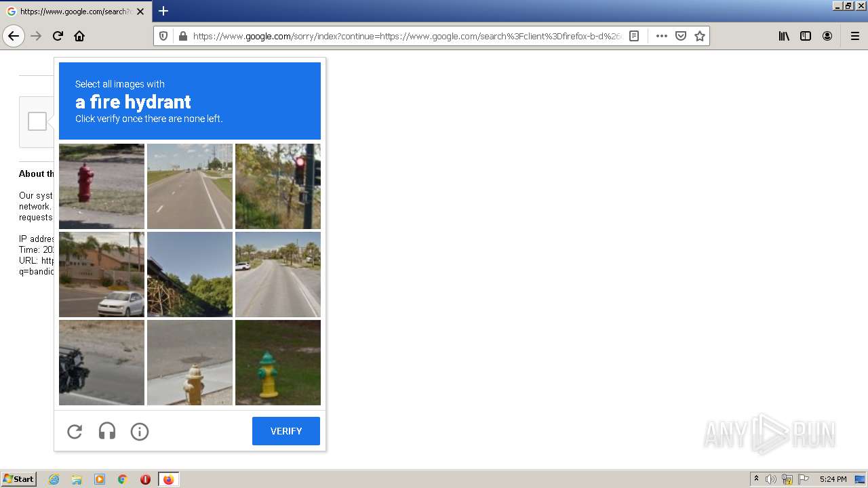The width and height of the screenshot is (868, 488).
Task: Open the volume speaker tray icon
Action: [x=771, y=479]
